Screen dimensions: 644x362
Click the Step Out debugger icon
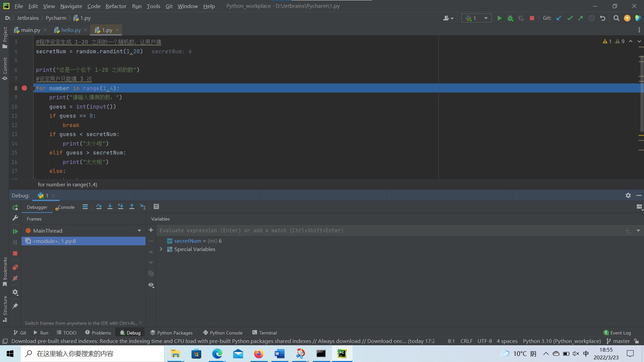(x=132, y=207)
